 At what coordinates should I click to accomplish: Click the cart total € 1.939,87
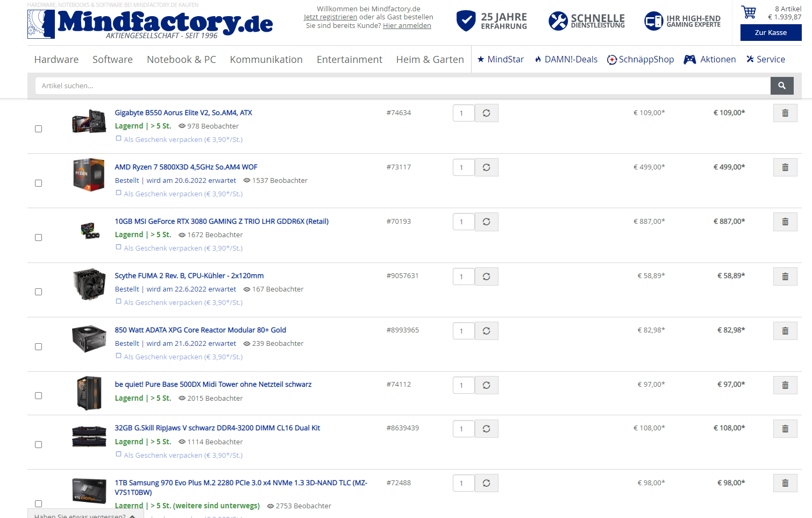[x=785, y=17]
